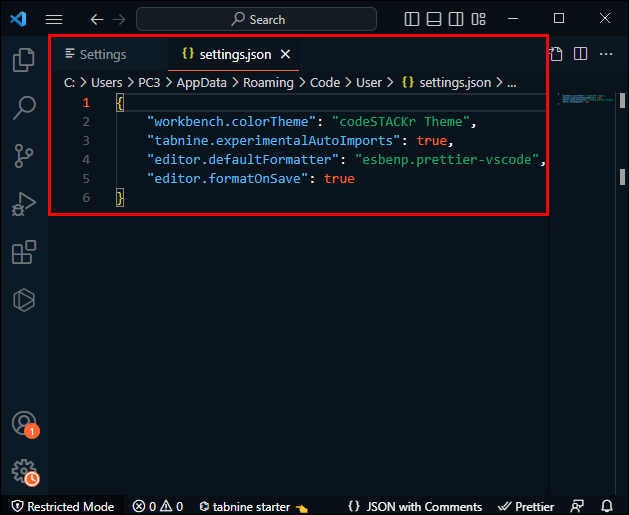Click the minimap code preview
The image size is (629, 515).
[586, 99]
